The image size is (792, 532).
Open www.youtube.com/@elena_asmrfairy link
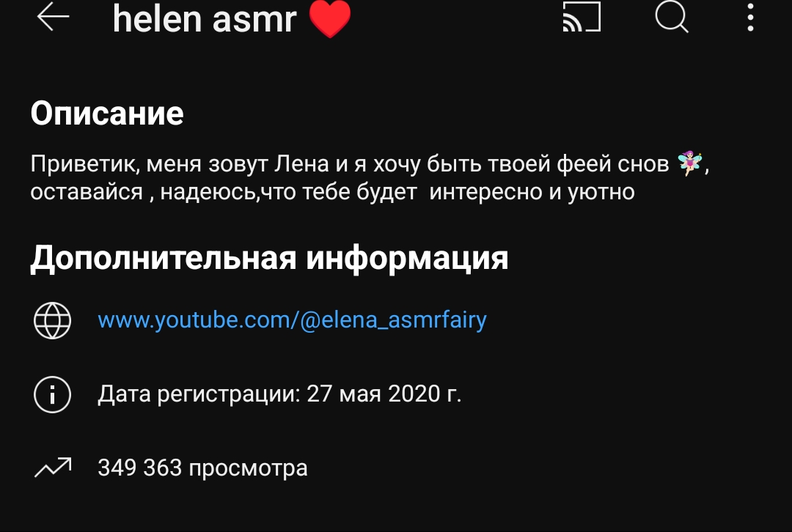[x=292, y=320]
